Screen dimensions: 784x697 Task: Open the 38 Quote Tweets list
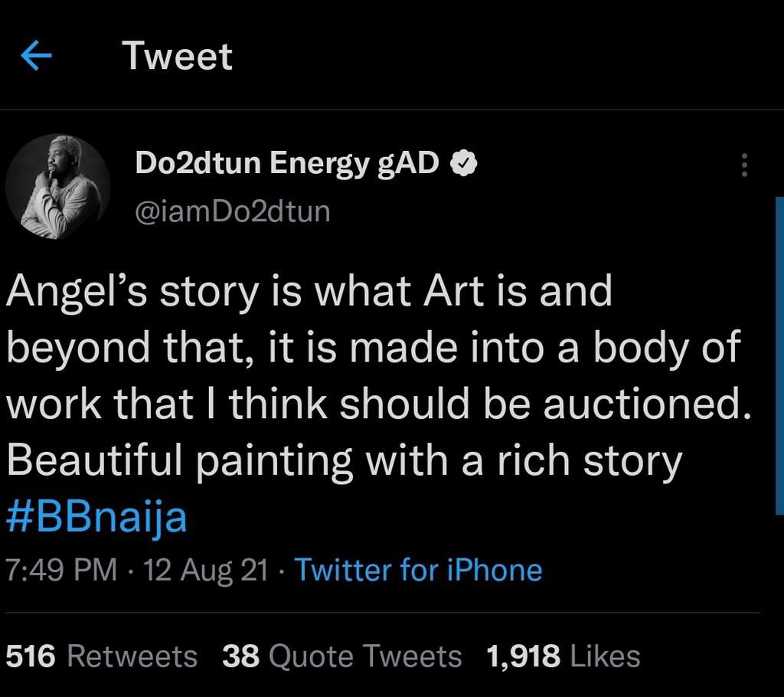(x=341, y=656)
